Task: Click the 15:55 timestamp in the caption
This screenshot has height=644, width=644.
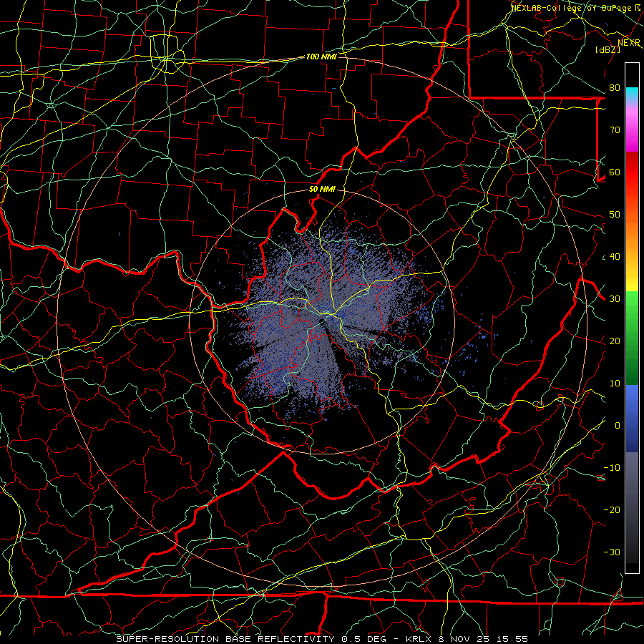Action: pyautogui.click(x=512, y=639)
